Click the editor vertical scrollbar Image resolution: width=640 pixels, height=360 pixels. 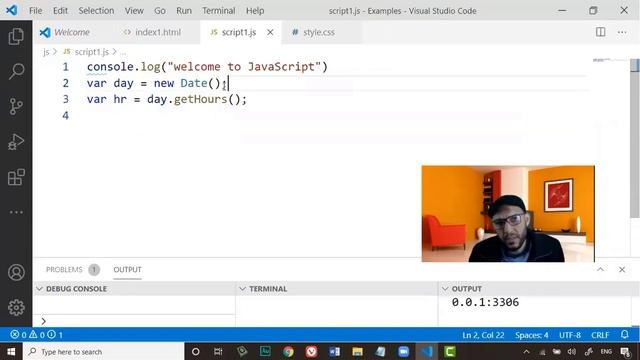[x=635, y=139]
